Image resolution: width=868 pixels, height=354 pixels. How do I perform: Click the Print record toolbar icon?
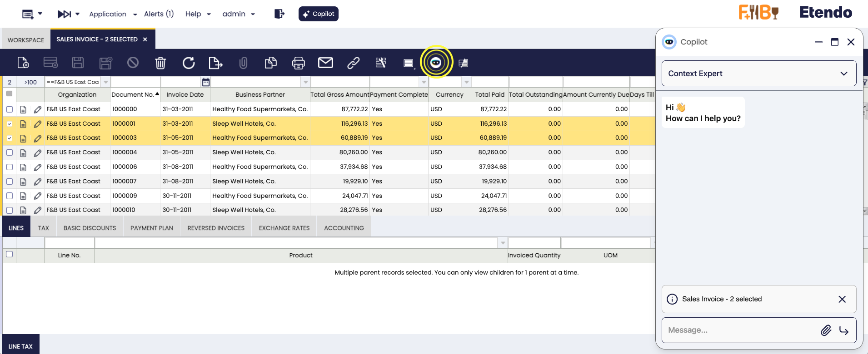(x=299, y=63)
